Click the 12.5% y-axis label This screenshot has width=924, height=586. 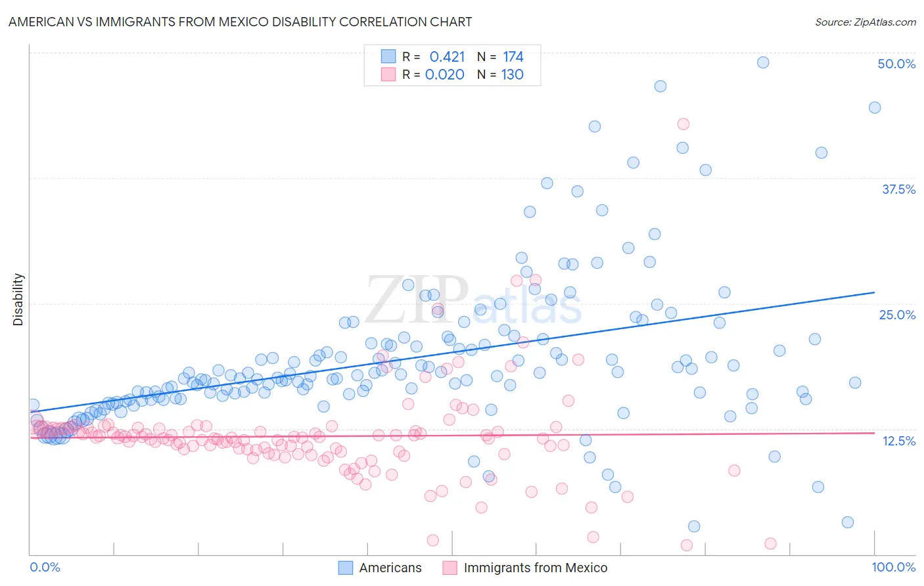coord(898,440)
